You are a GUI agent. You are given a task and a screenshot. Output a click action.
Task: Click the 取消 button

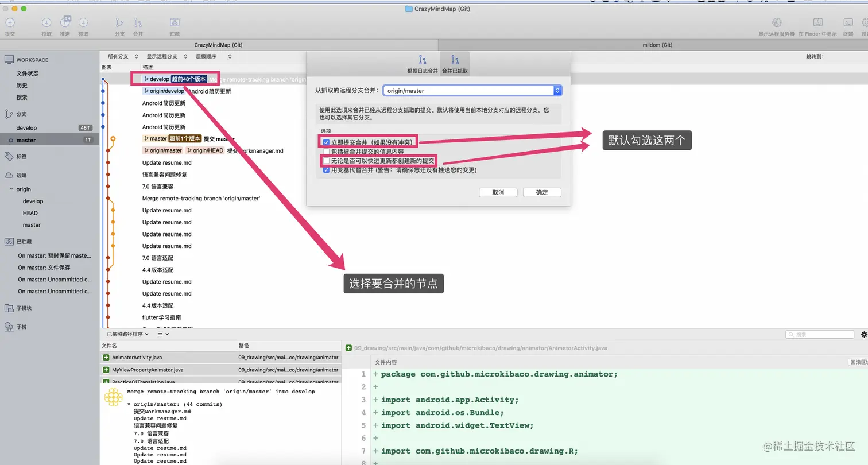tap(498, 192)
